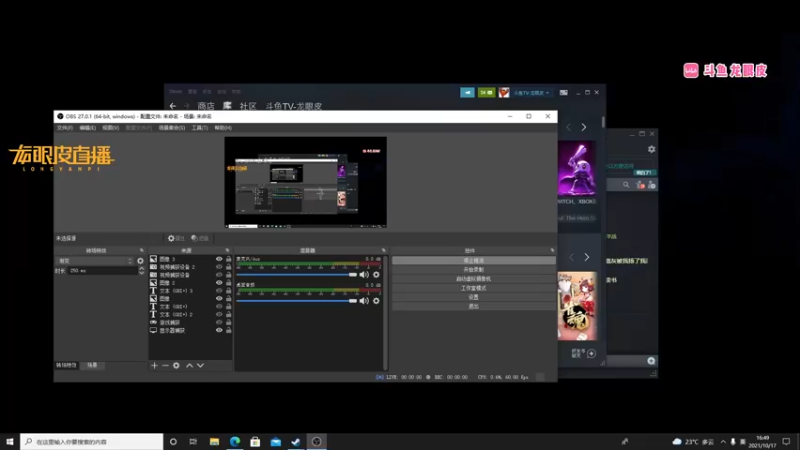Open Steam announcements blue megaphone icon
Screen dimensions: 800x450
point(467,92)
